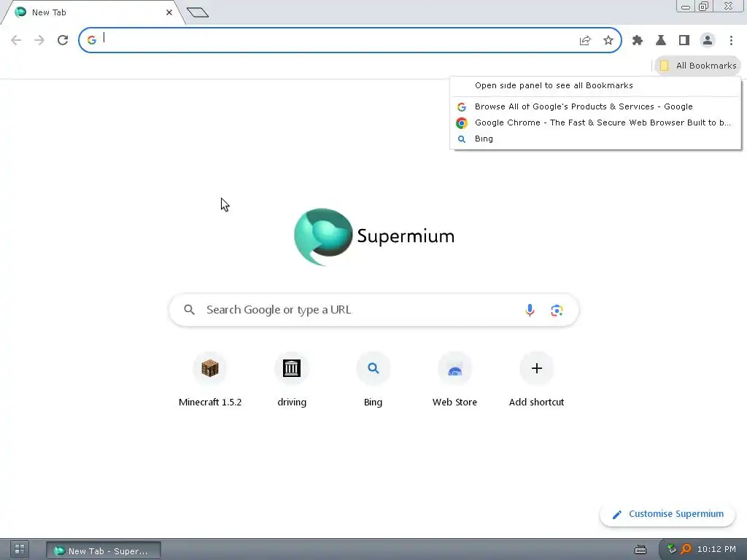
Task: Bookmark this tab with the star icon
Action: [608, 41]
